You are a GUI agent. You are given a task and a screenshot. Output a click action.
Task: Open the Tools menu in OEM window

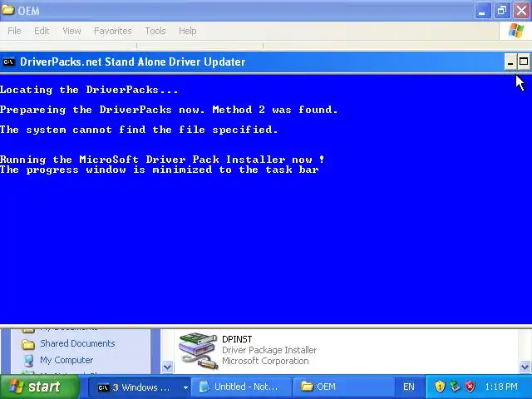coord(155,31)
